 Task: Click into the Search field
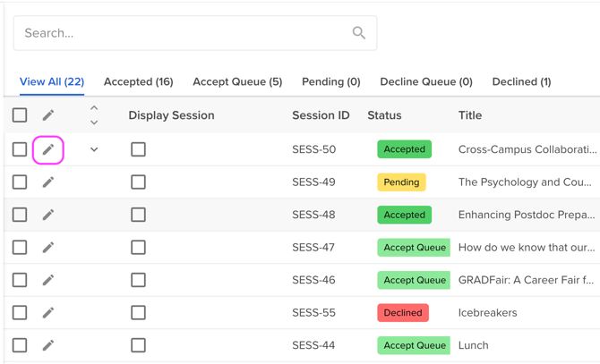click(179, 33)
